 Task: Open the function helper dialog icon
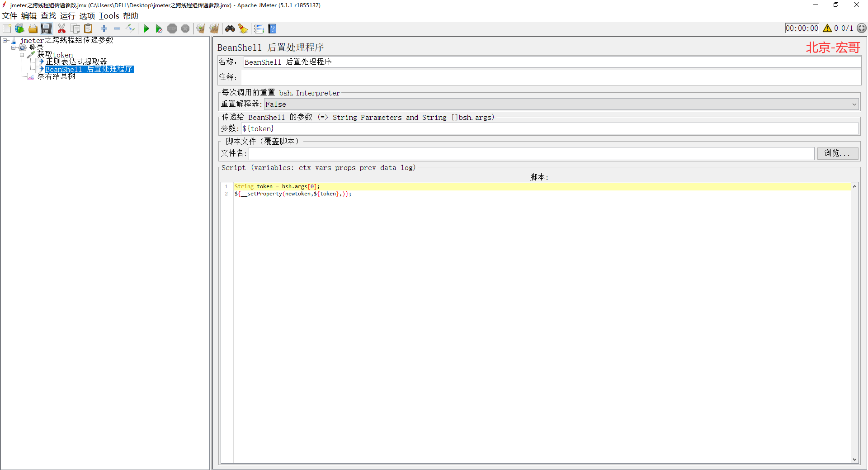point(259,28)
